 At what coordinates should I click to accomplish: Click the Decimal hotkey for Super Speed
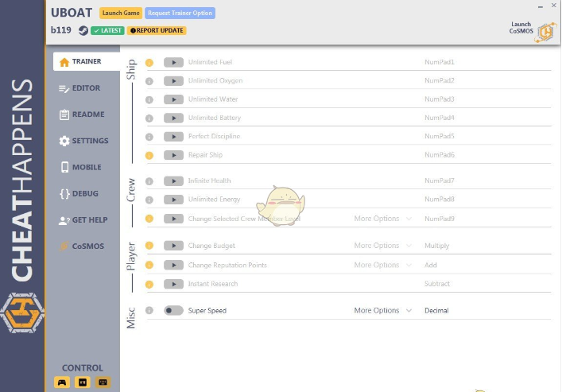(436, 311)
